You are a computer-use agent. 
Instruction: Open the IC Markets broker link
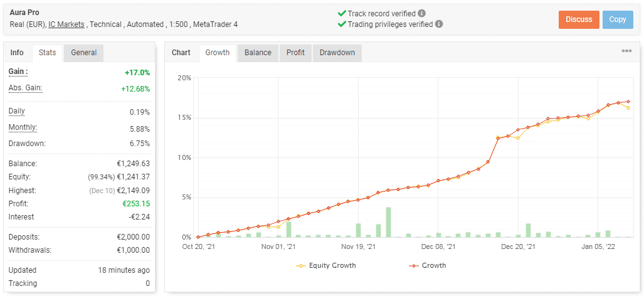[66, 24]
